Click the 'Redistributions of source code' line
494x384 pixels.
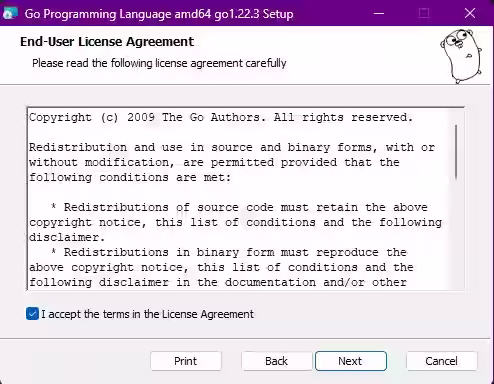coord(239,207)
